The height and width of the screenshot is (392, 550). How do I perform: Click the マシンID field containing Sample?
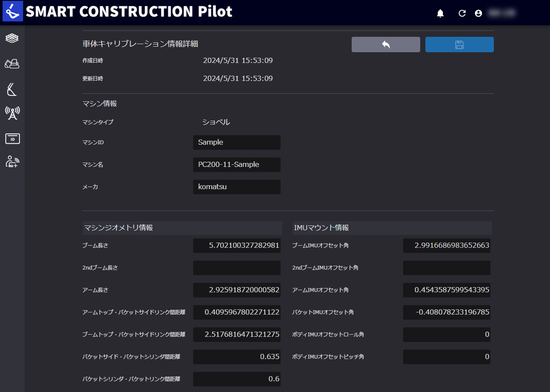coord(237,142)
